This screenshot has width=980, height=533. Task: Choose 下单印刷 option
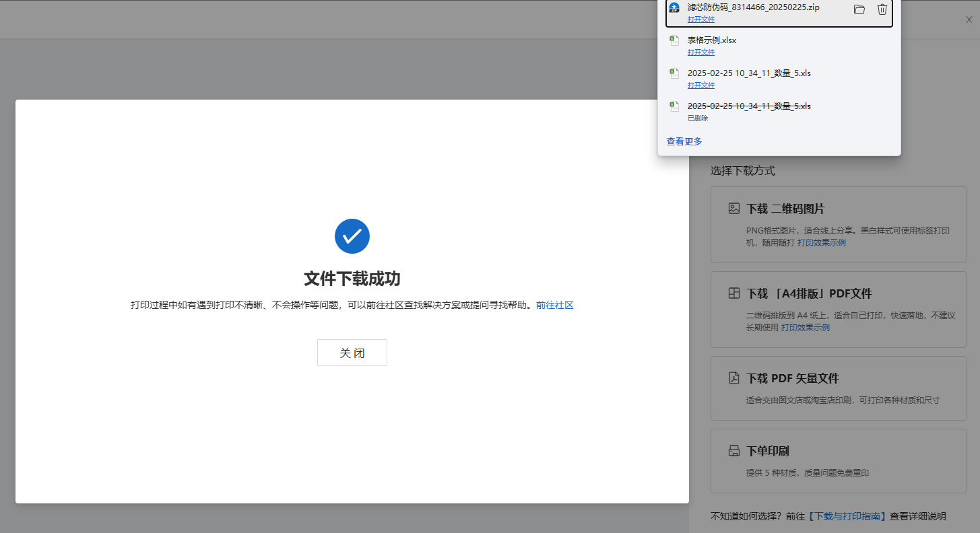tap(839, 461)
